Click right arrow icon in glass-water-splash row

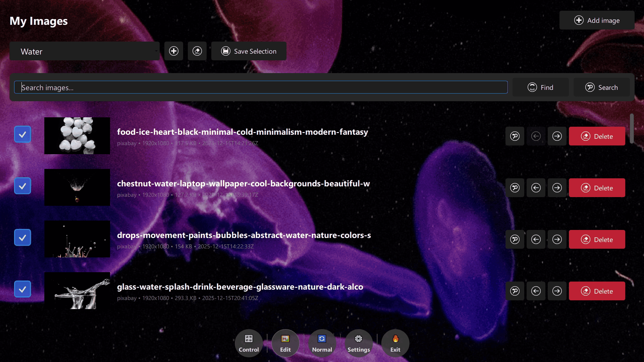coord(557,291)
